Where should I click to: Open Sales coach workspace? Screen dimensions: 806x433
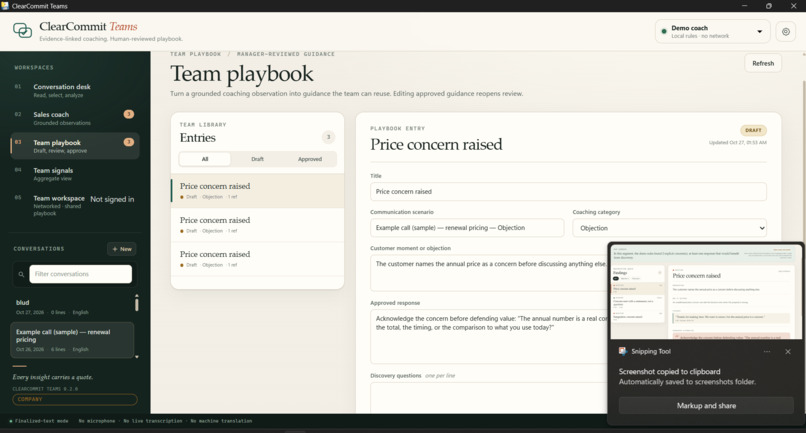point(75,118)
